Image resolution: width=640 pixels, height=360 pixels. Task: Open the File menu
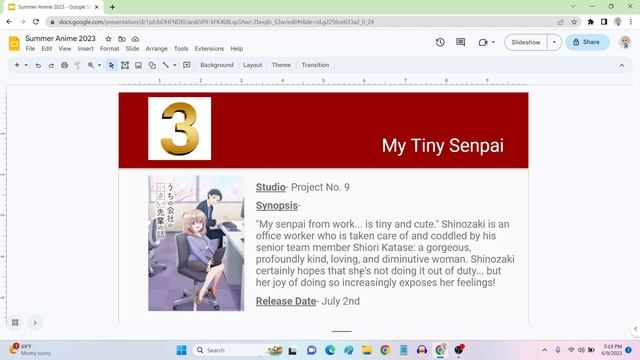pos(30,49)
